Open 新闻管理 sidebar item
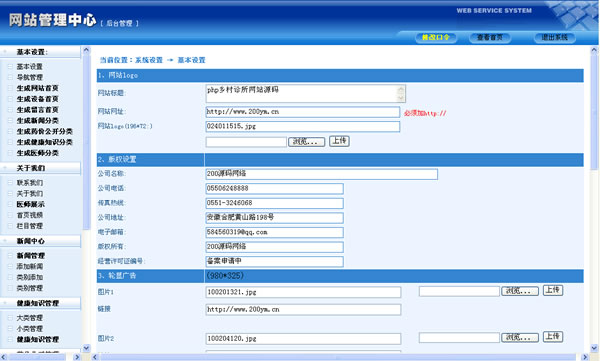This screenshot has width=600, height=361. click(30, 255)
